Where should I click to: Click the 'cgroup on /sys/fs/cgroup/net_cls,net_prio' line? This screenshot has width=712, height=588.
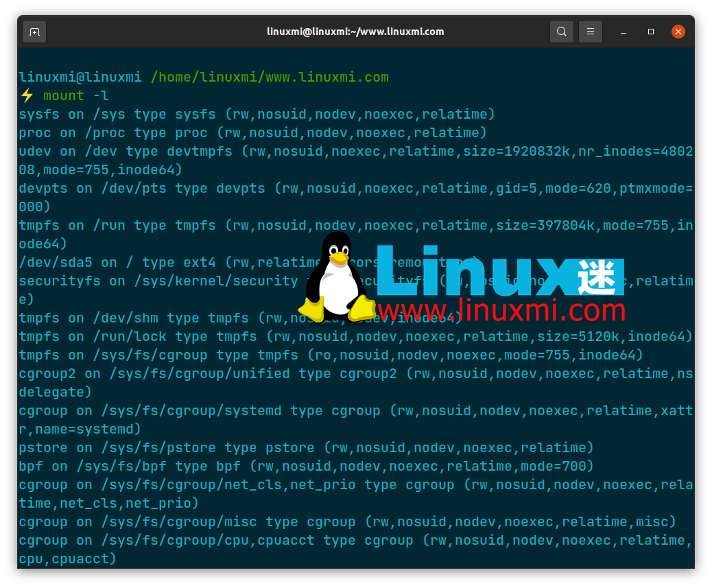click(x=356, y=485)
